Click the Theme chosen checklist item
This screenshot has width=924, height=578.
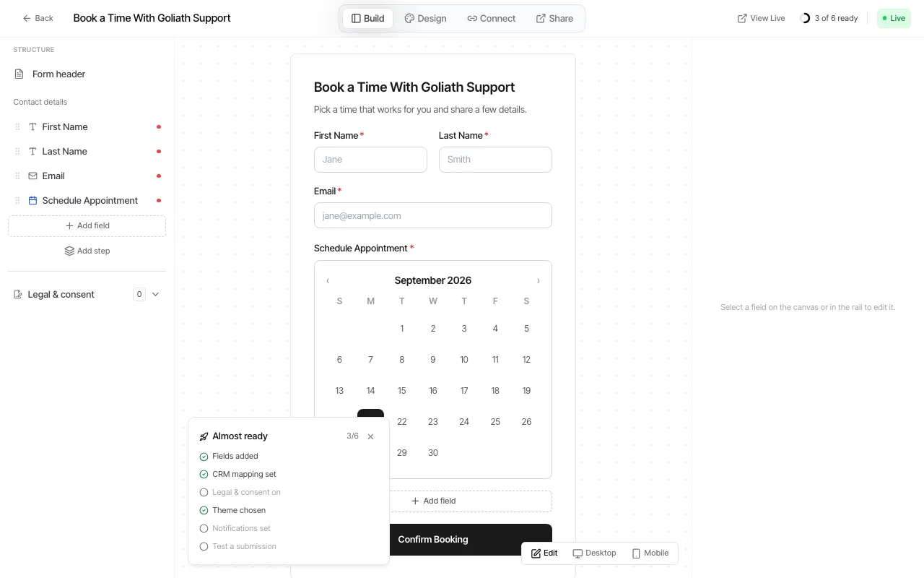point(232,510)
